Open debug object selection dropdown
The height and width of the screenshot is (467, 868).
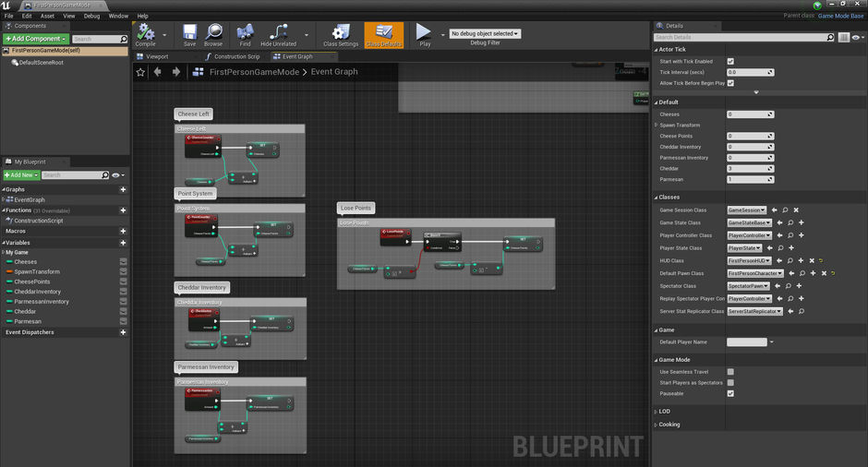485,34
